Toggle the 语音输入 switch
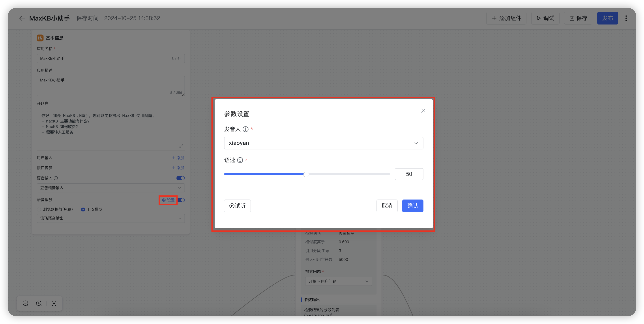The height and width of the screenshot is (324, 644). (180, 178)
